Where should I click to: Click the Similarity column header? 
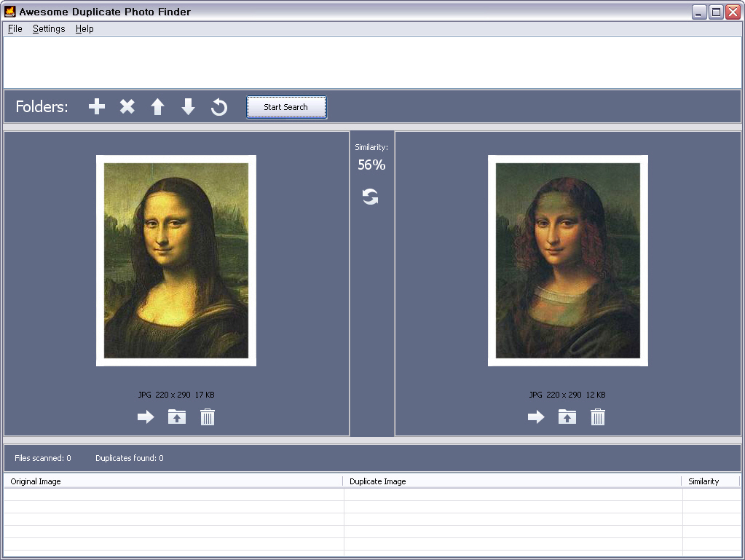711,481
